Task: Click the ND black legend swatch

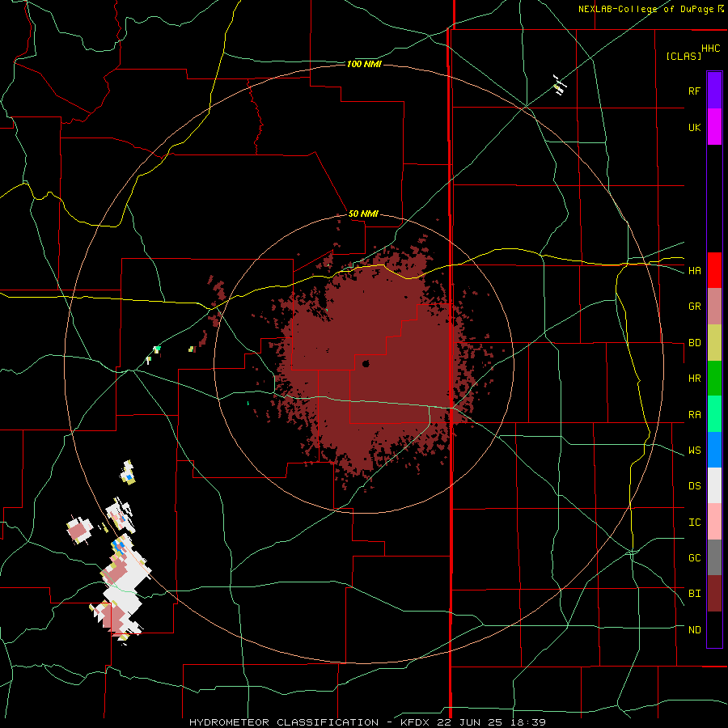Action: tap(714, 629)
